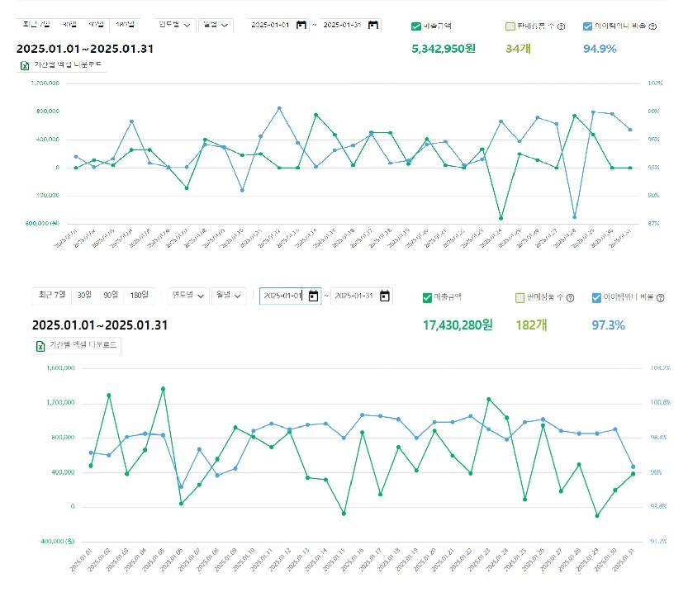Open start date calendar in top panel
Screen dimensions: 688x616
301,25
